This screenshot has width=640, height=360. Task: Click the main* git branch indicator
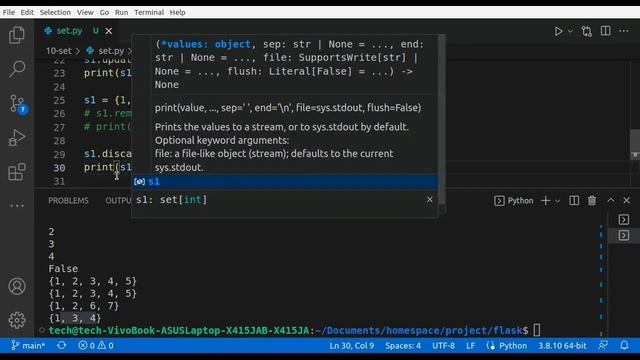(28, 346)
